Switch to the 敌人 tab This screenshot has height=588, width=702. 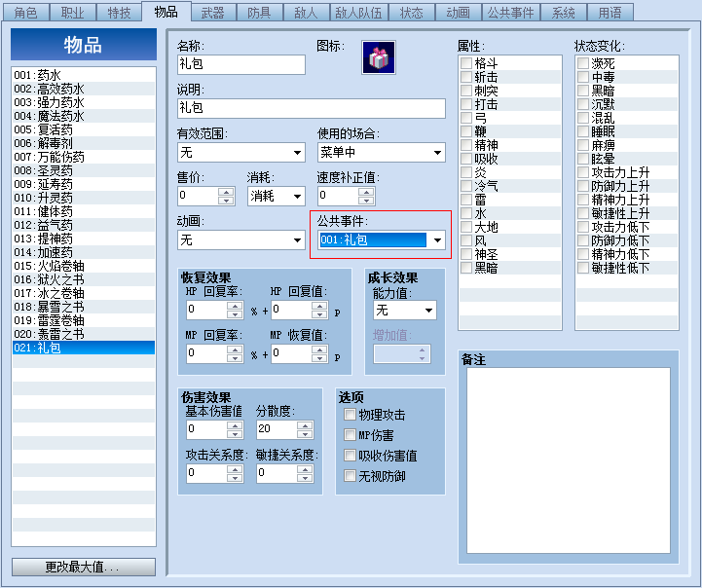tap(307, 13)
